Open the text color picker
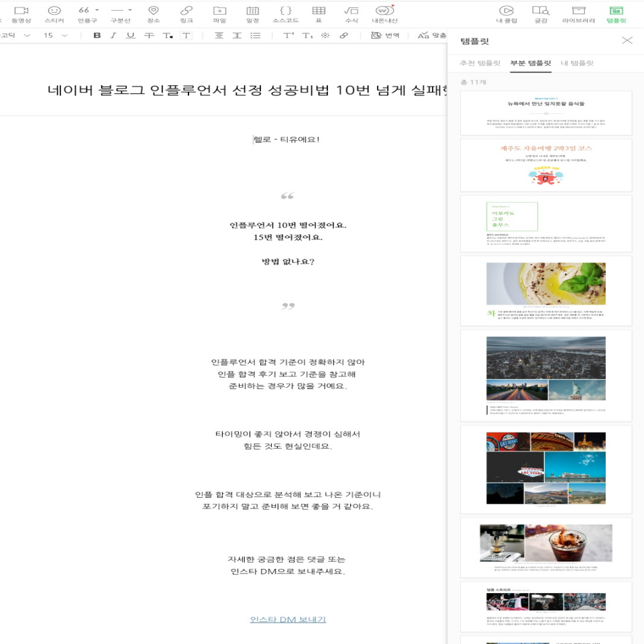 pyautogui.click(x=168, y=36)
